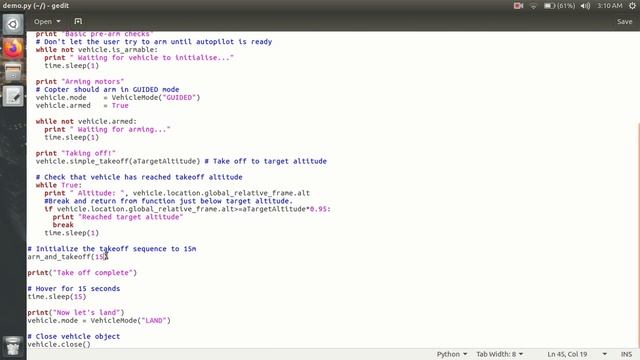The width and height of the screenshot is (640, 360).
Task: Open the Trash in the dock
Action: point(13,346)
